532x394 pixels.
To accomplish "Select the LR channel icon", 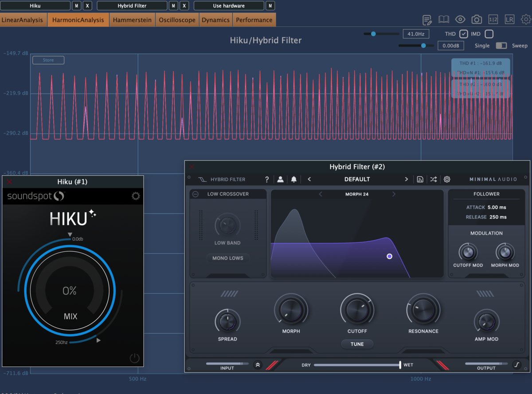I will point(509,20).
